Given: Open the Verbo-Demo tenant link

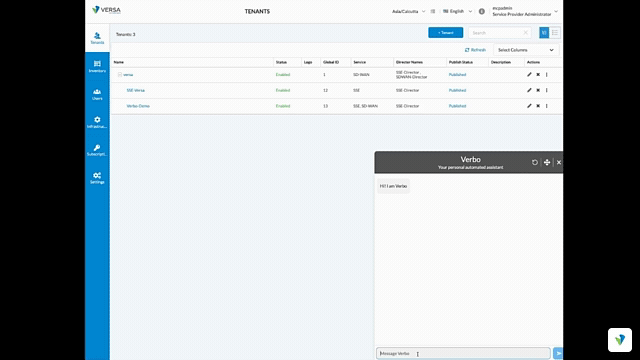Looking at the screenshot, I should click(138, 106).
